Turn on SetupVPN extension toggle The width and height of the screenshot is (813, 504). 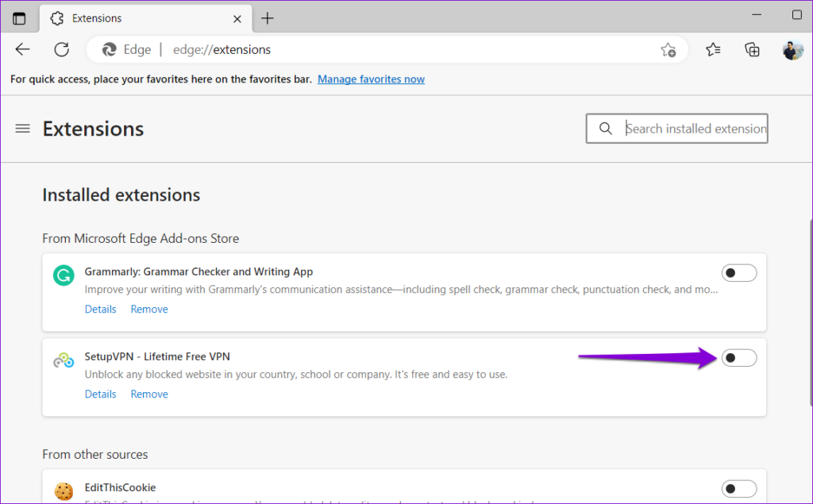click(x=738, y=358)
